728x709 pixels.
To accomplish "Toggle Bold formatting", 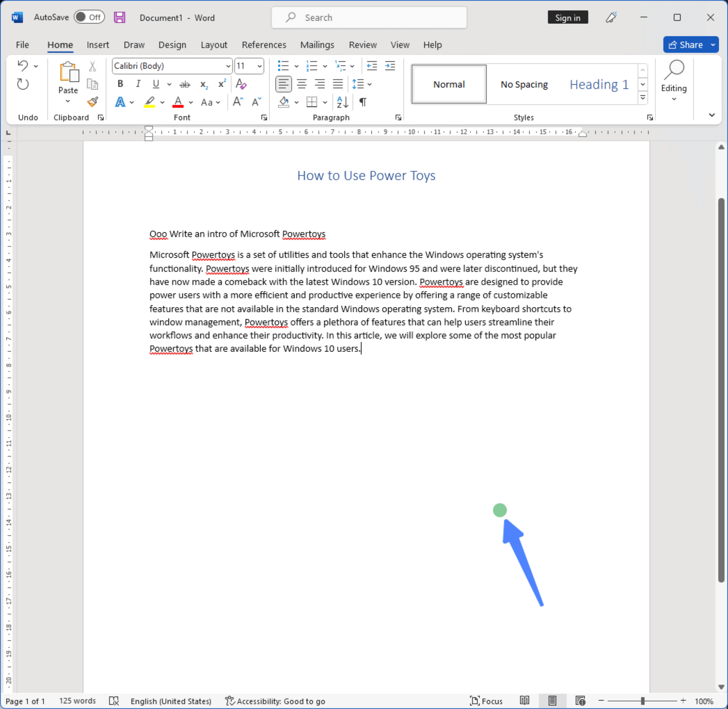I will (120, 84).
